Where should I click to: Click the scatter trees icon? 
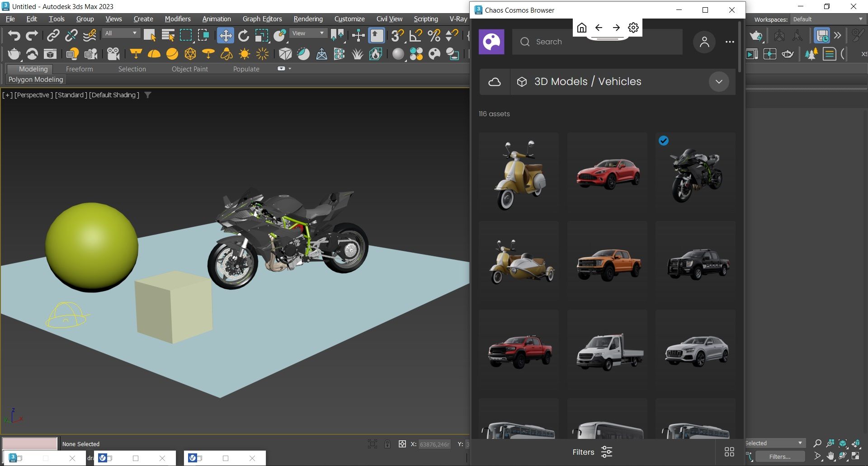click(x=811, y=54)
